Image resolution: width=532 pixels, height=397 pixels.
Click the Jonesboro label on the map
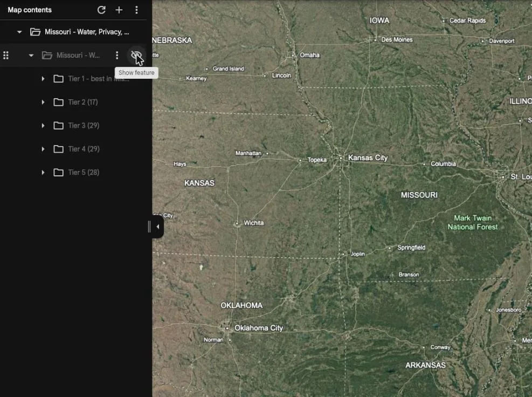click(509, 310)
